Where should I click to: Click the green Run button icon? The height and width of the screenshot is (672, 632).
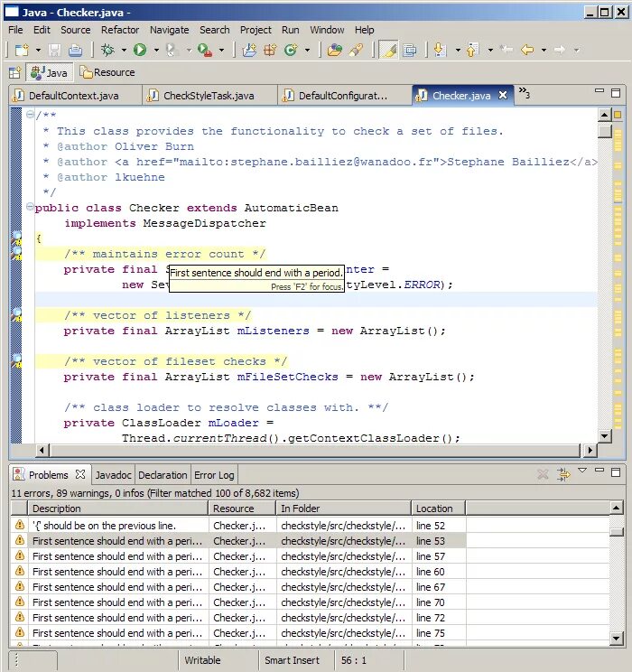(139, 51)
